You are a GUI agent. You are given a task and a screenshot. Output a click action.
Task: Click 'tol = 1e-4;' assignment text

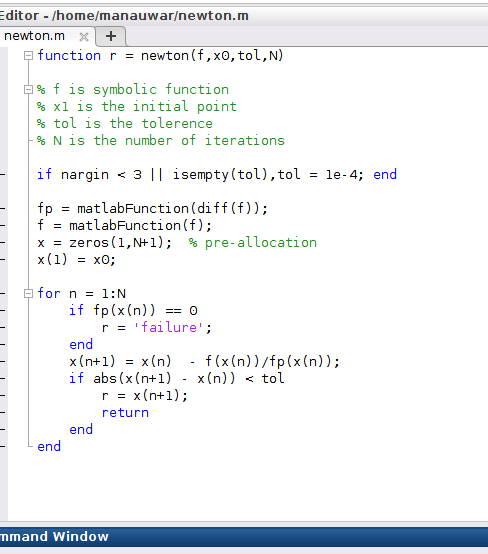coord(320,175)
